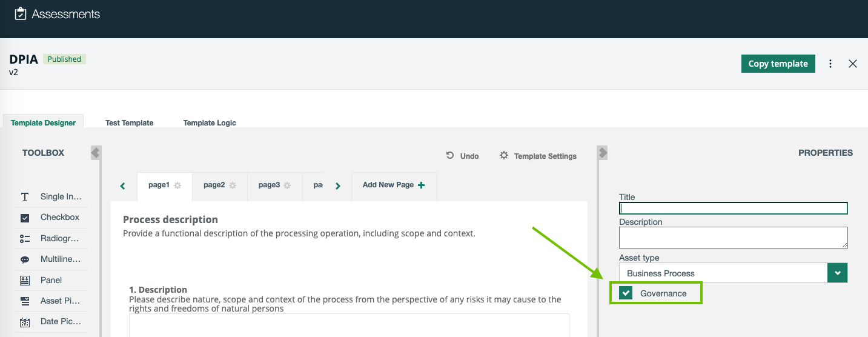The image size is (868, 337).
Task: Open the Asset type dropdown
Action: click(837, 273)
